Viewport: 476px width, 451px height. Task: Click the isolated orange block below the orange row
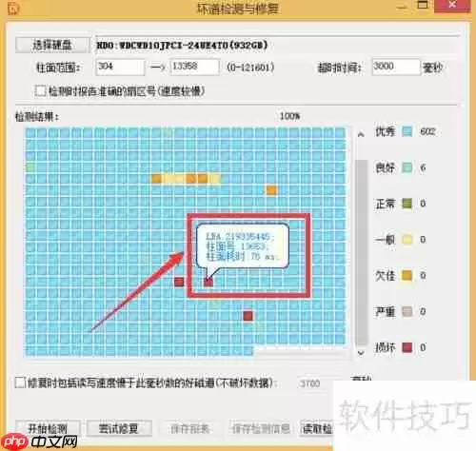click(x=271, y=190)
